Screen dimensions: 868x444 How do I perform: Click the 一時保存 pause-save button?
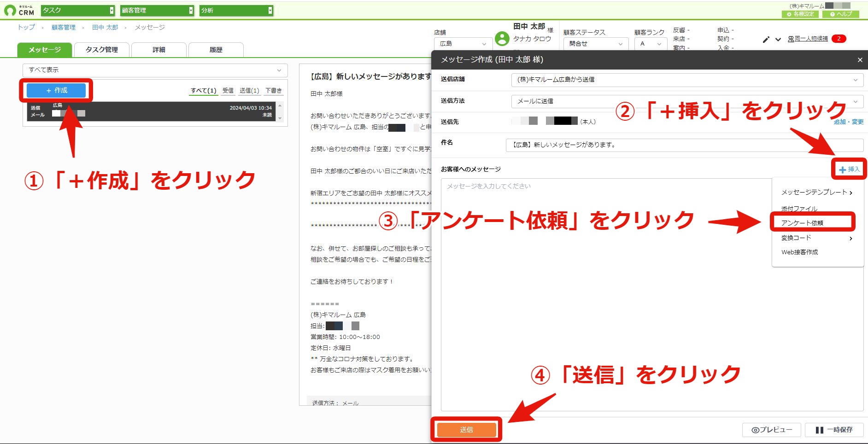[834, 430]
